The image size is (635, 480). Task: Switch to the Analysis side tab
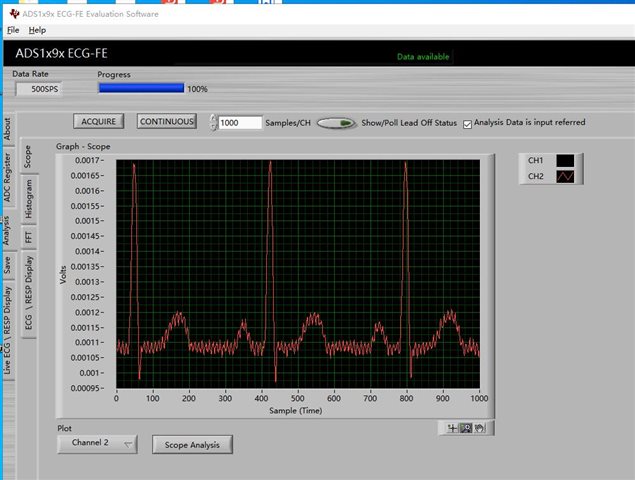[7, 231]
